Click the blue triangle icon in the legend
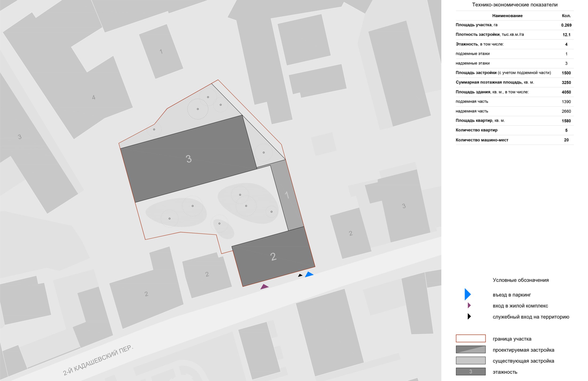 pos(467,294)
